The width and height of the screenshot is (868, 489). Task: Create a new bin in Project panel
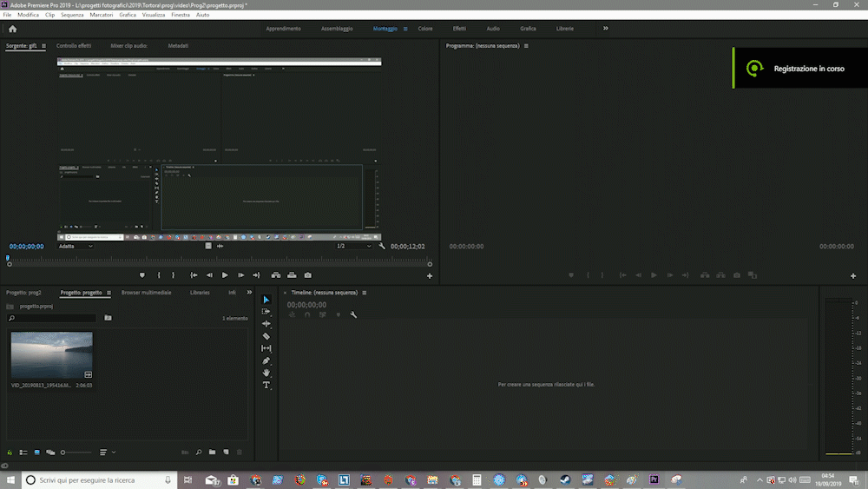[x=213, y=453]
